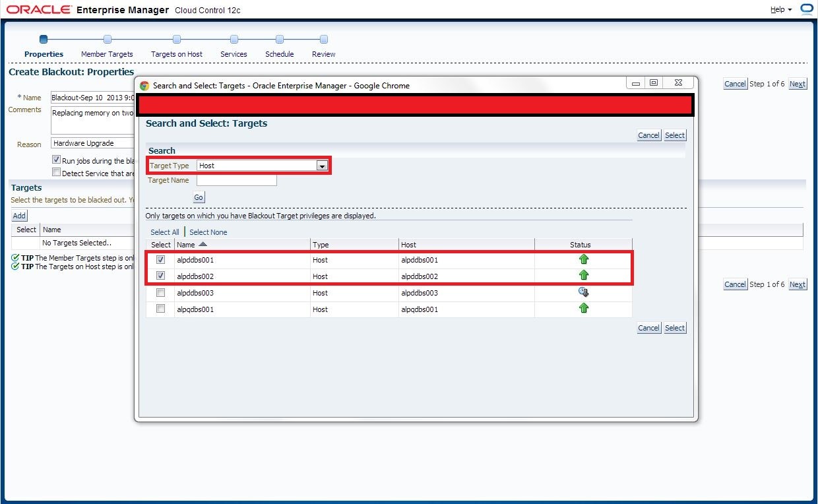Click the green up status arrow for alpddbs002
Viewport: 818px width, 504px height.
coord(583,276)
